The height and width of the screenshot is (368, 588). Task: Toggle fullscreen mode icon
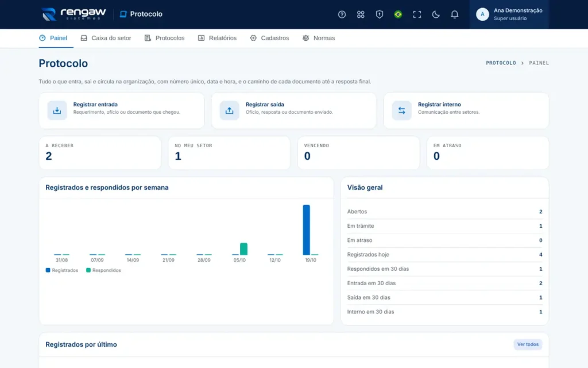(x=417, y=14)
